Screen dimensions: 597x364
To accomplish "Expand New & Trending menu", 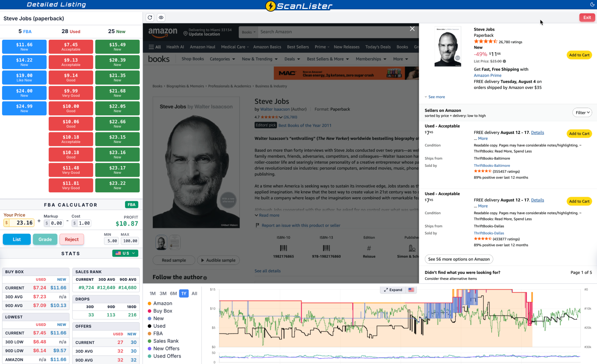I will tap(260, 59).
